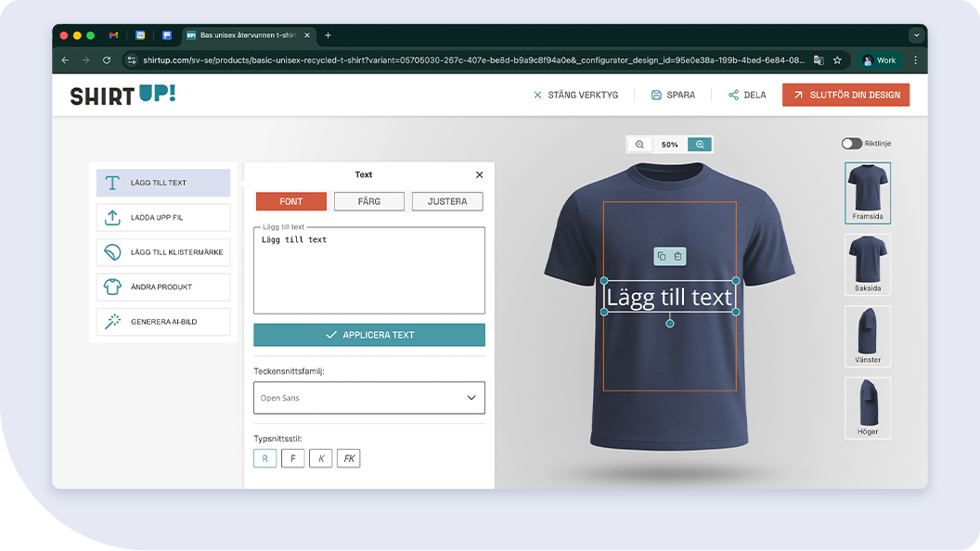Select Lägg till klistermärke option
This screenshot has height=551, width=980.
coord(163,252)
